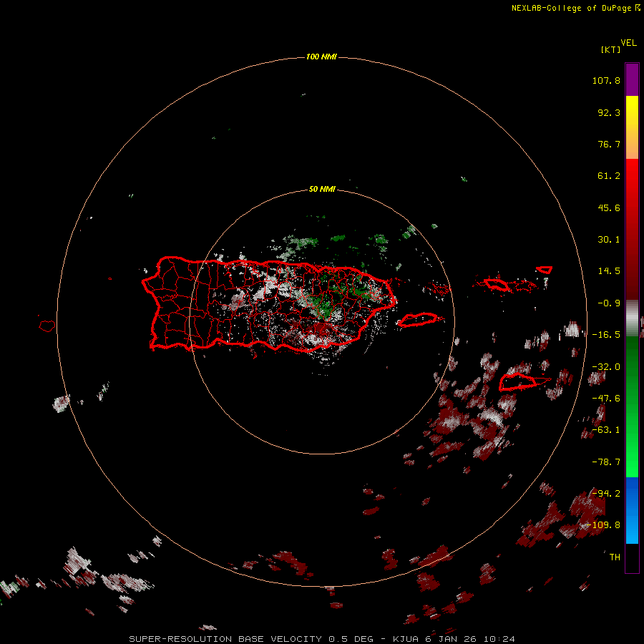
Task: Click the 107.8 velocity scale value
Action: (x=606, y=80)
